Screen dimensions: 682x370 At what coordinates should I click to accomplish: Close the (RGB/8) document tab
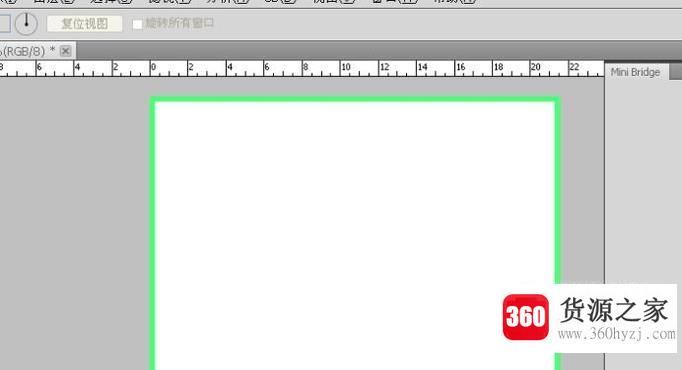click(66, 51)
